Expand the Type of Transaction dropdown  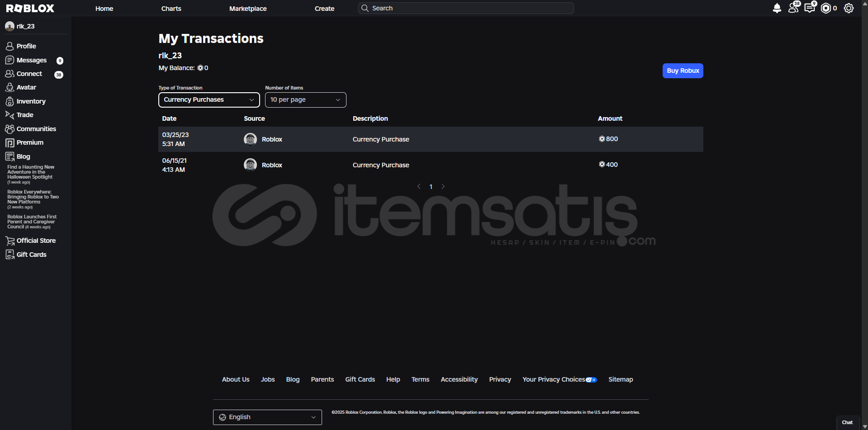click(209, 100)
